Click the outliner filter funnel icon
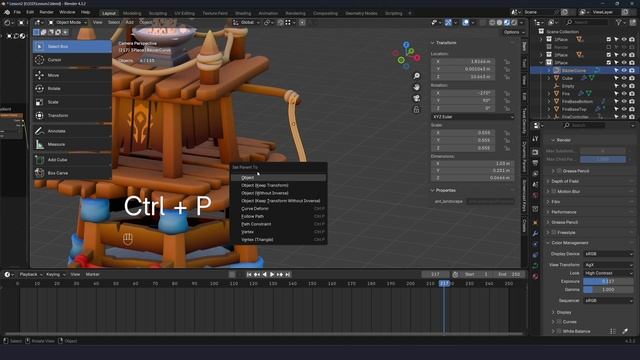 [619, 22]
